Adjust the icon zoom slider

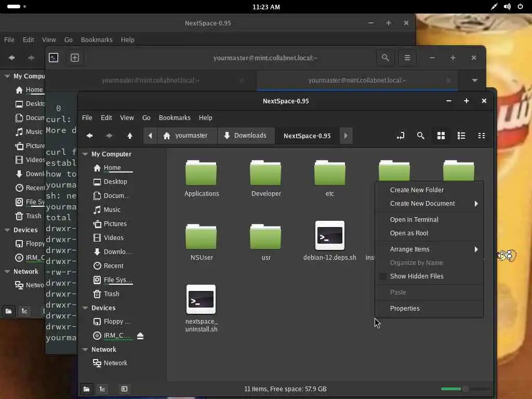pyautogui.click(x=465, y=389)
